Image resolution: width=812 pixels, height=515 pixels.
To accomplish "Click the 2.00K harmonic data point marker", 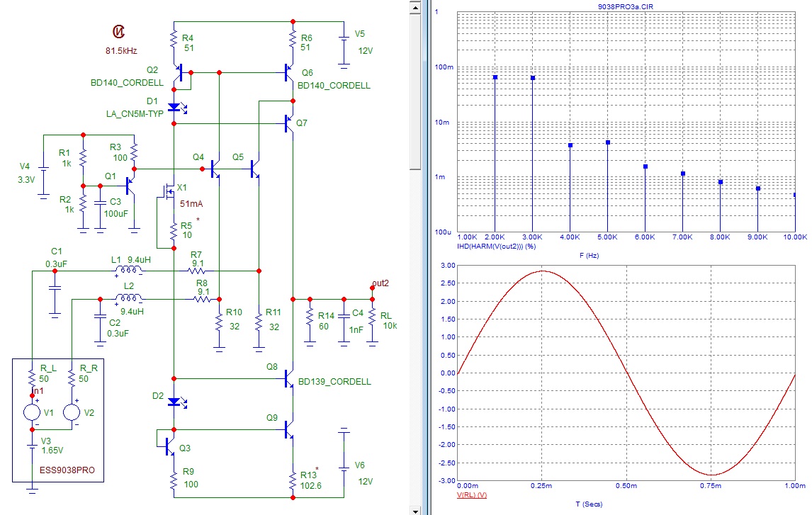I will [x=495, y=77].
